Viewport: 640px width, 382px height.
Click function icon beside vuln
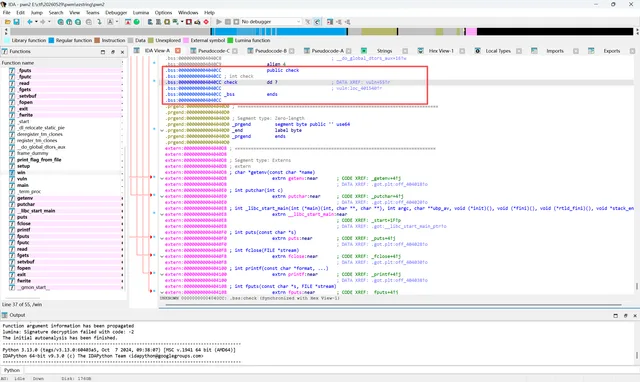click(12, 179)
